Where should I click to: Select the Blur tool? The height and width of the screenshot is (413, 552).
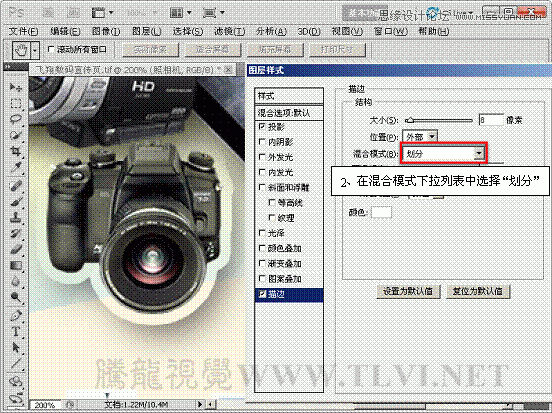pyautogui.click(x=15, y=281)
